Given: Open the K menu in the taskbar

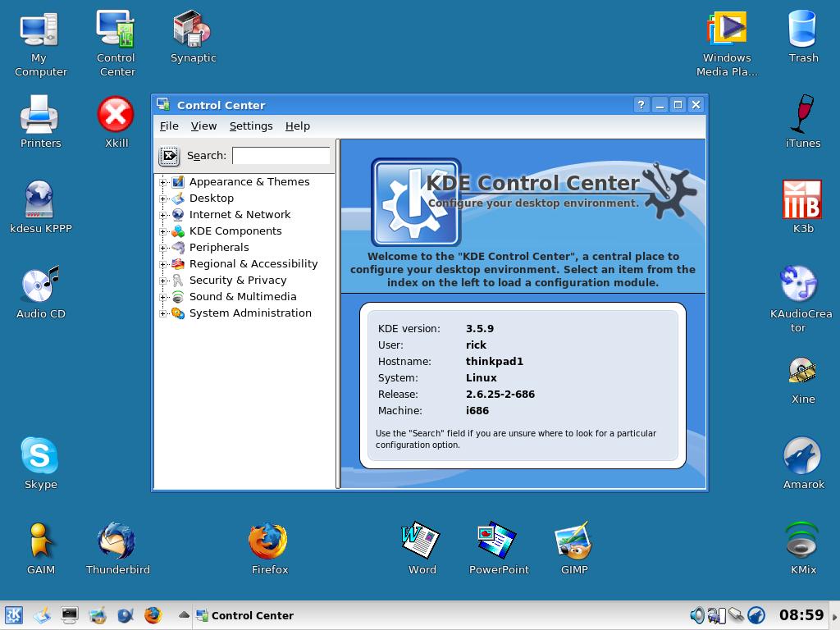Looking at the screenshot, I should pyautogui.click(x=14, y=615).
